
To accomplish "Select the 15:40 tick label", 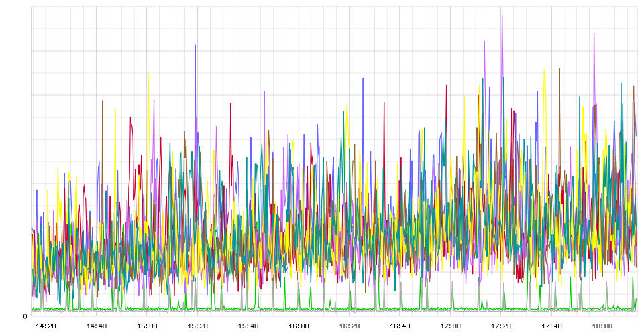I will tap(248, 326).
